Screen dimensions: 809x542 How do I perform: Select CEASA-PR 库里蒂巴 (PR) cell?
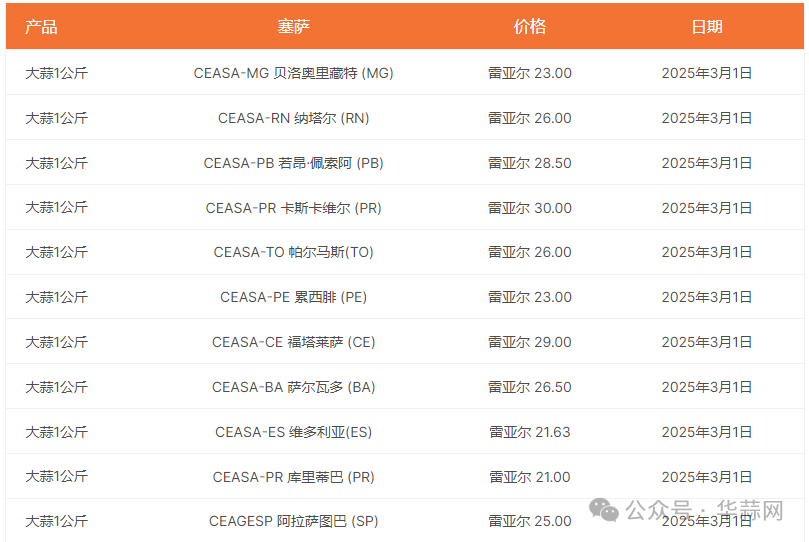tap(293, 477)
